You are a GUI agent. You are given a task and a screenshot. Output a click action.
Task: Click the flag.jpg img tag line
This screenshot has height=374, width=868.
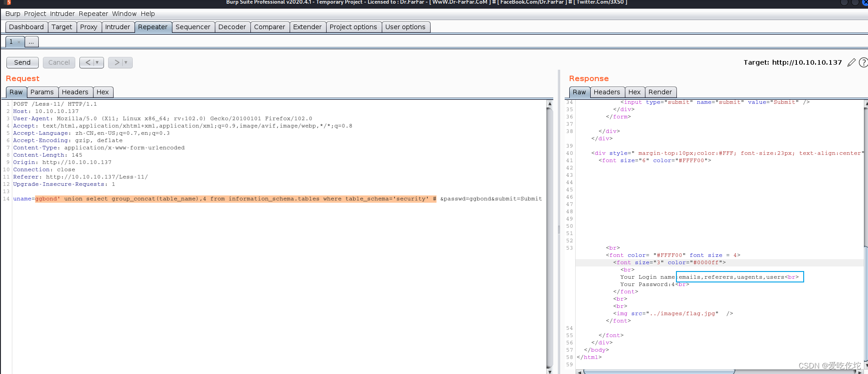(673, 313)
